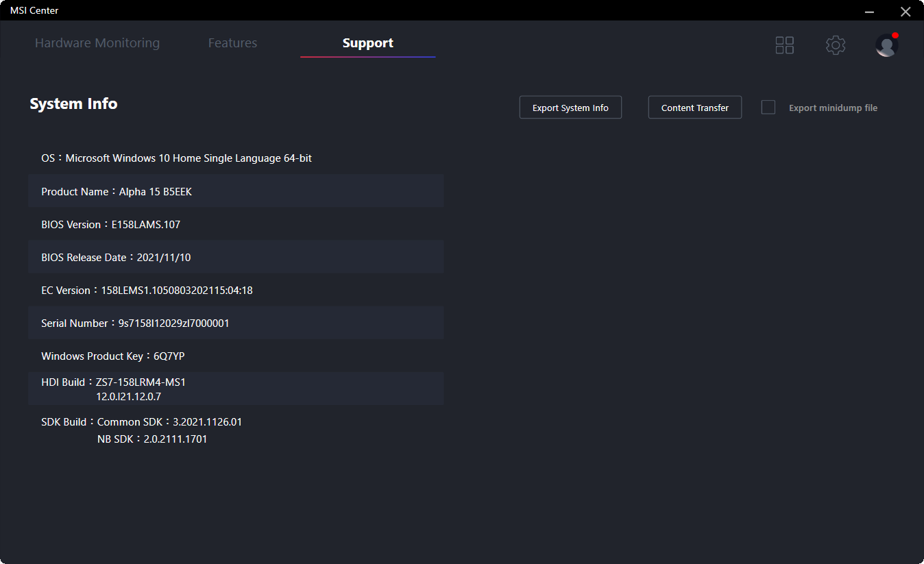This screenshot has width=924, height=564.
Task: Click the Export System Info button
Action: point(570,108)
